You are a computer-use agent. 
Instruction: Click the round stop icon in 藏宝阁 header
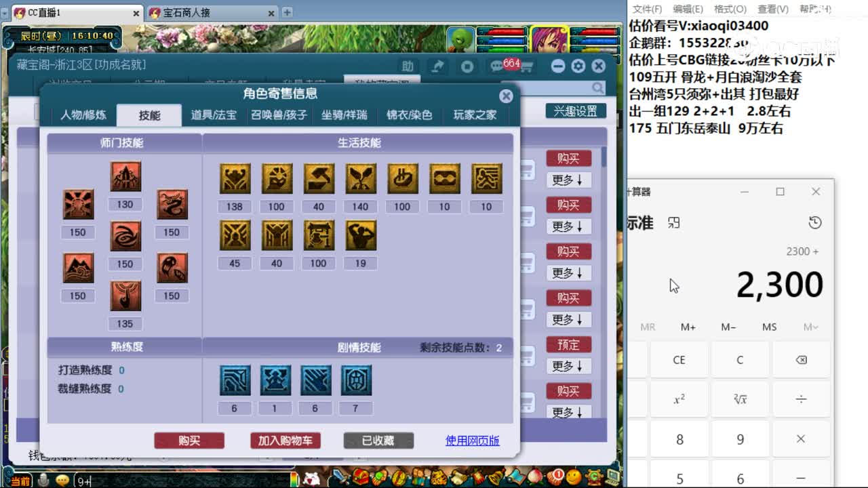(x=467, y=66)
